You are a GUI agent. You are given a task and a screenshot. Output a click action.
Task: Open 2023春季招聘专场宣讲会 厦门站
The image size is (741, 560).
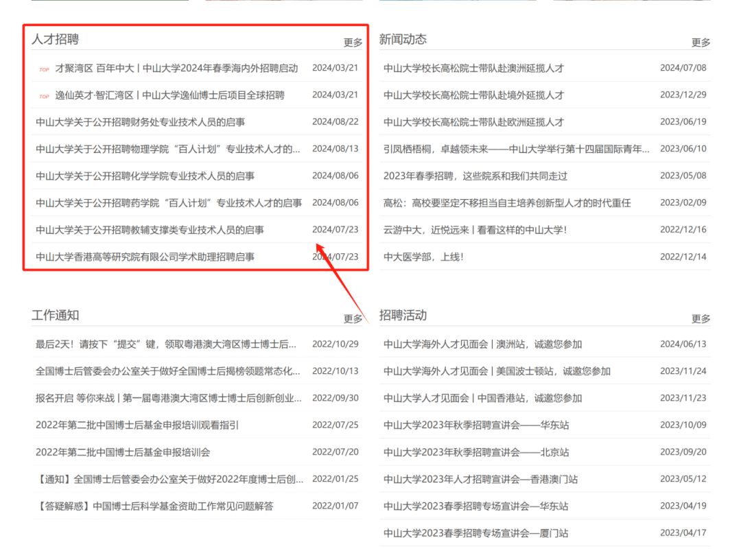[x=476, y=533]
